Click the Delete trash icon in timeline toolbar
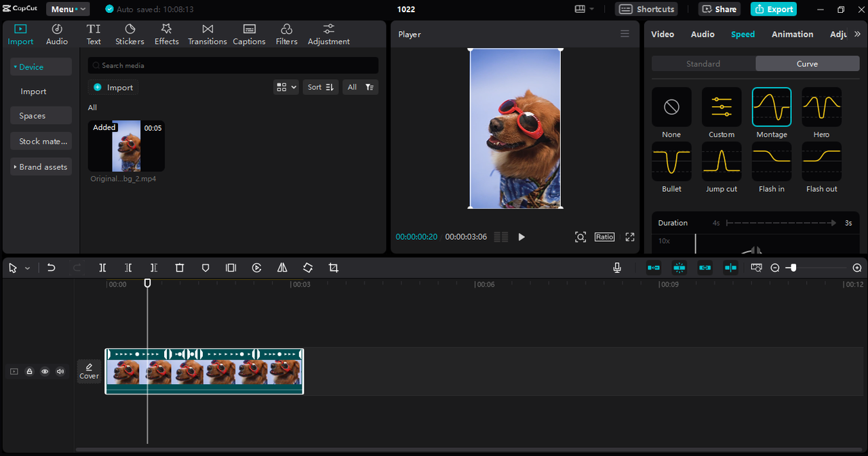This screenshot has width=868, height=456. (180, 268)
